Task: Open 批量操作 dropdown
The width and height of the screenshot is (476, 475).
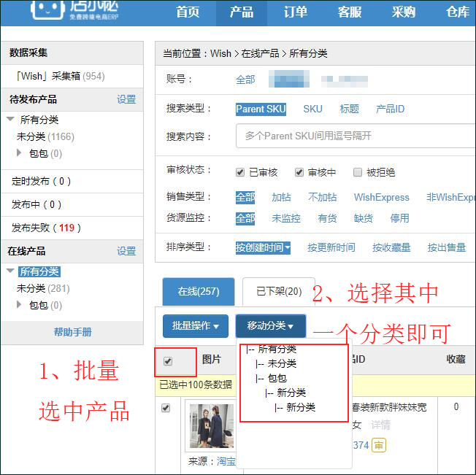Action: coord(196,326)
